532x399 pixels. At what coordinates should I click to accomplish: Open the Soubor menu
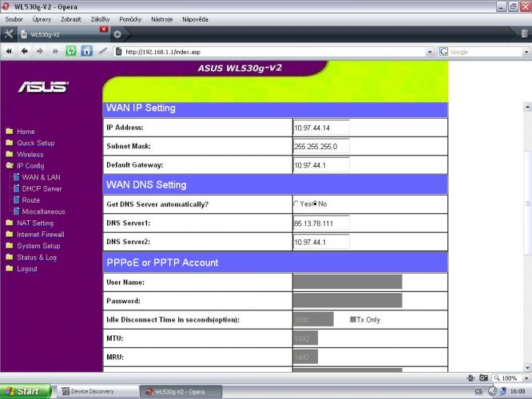pos(14,19)
